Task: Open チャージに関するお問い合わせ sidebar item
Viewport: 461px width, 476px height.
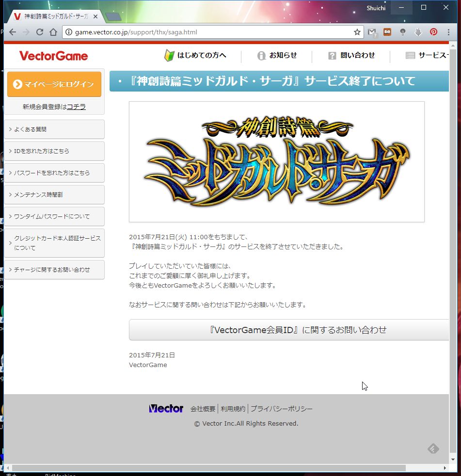Action: click(54, 270)
